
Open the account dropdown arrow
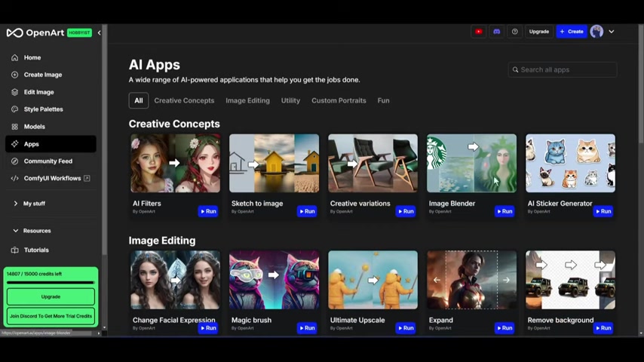tap(612, 32)
